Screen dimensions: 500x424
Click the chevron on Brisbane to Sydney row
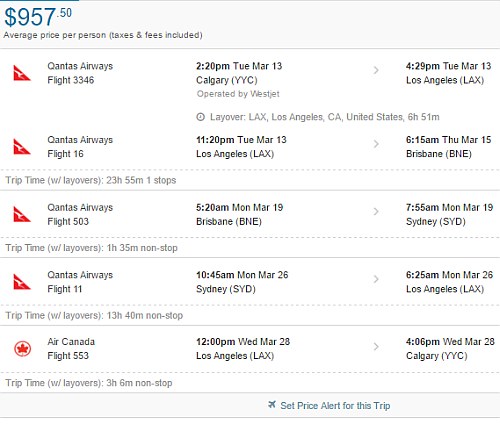pos(376,211)
